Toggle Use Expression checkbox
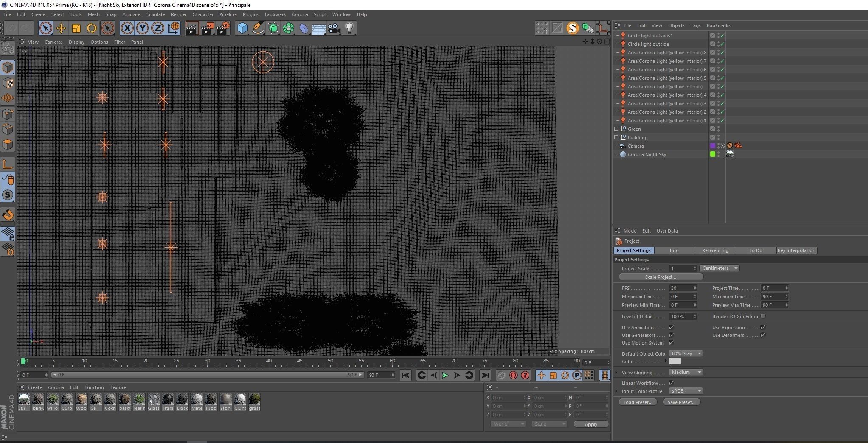Image resolution: width=868 pixels, height=443 pixels. pyautogui.click(x=763, y=328)
